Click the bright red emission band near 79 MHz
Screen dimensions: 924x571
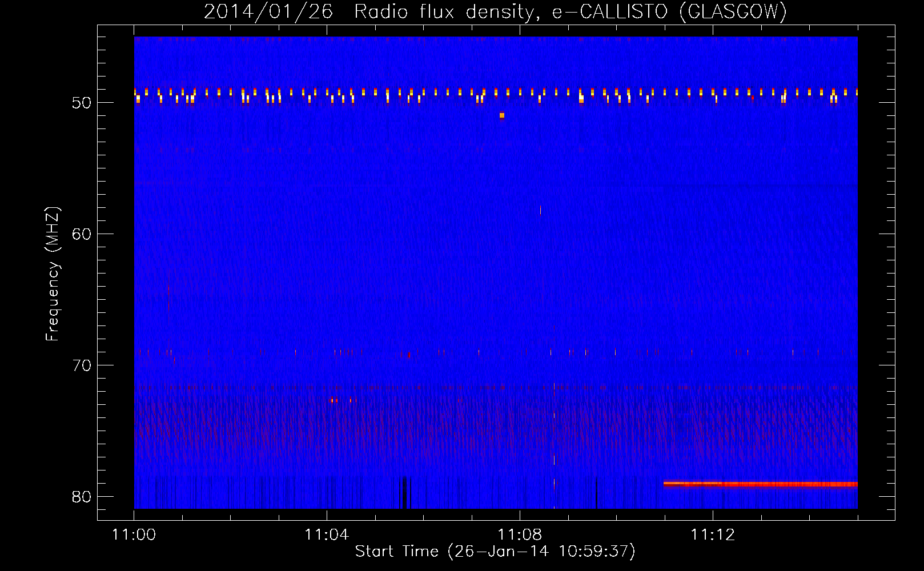click(761, 484)
